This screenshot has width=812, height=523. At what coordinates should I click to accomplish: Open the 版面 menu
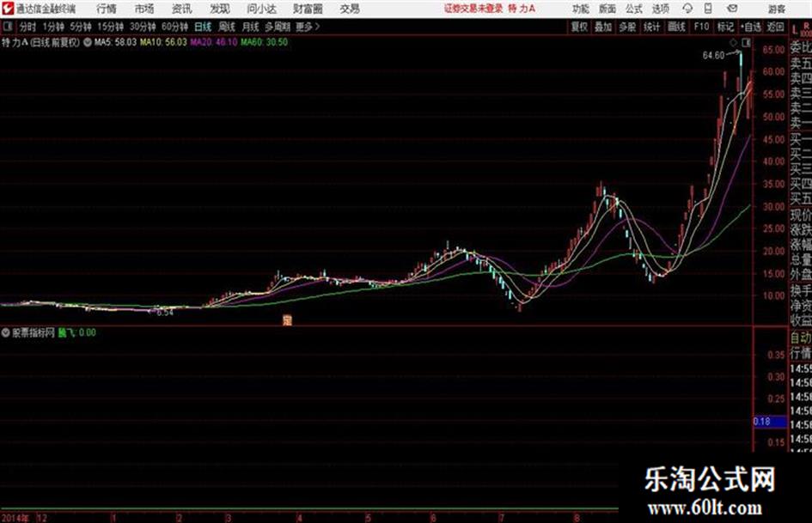point(607,9)
